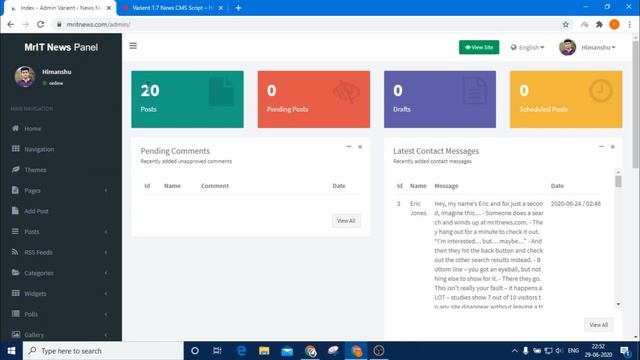Click the taskbar volume speaker icon
The image size is (640, 360).
[x=559, y=351]
